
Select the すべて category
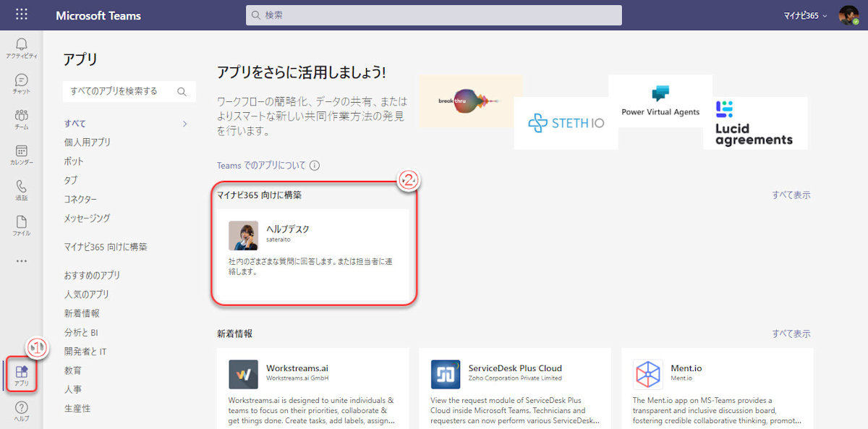[75, 124]
